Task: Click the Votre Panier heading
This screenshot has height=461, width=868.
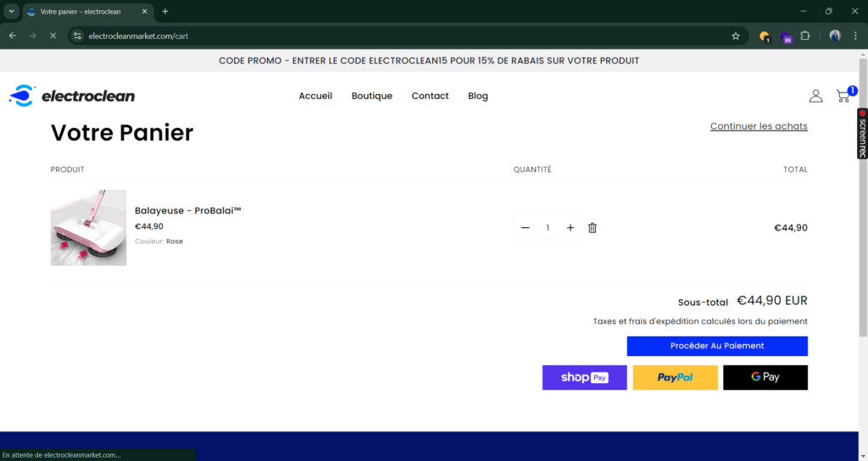Action: coord(122,133)
